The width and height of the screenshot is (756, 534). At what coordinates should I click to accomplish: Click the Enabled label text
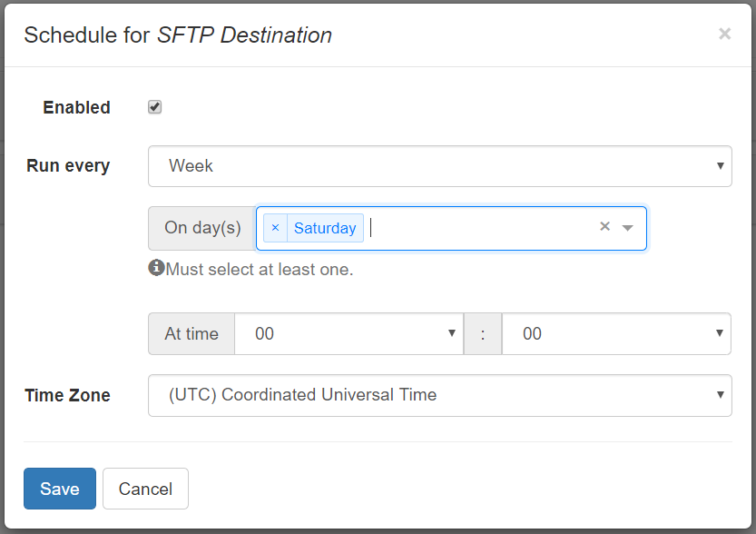pos(76,107)
